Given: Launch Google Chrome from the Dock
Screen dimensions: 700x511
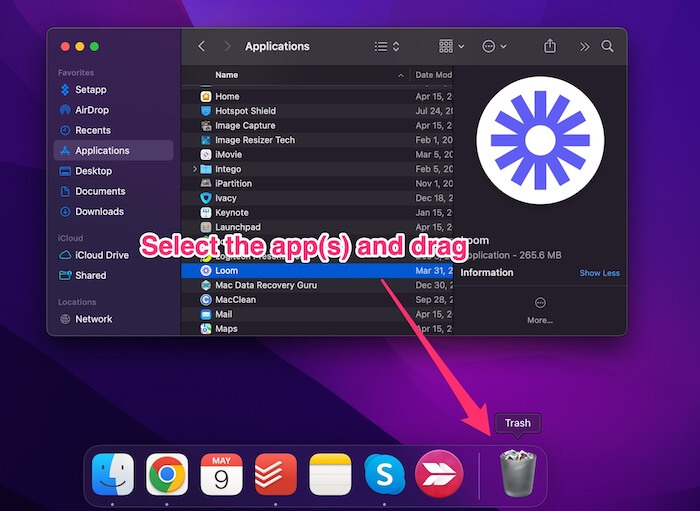Looking at the screenshot, I should pos(167,474).
